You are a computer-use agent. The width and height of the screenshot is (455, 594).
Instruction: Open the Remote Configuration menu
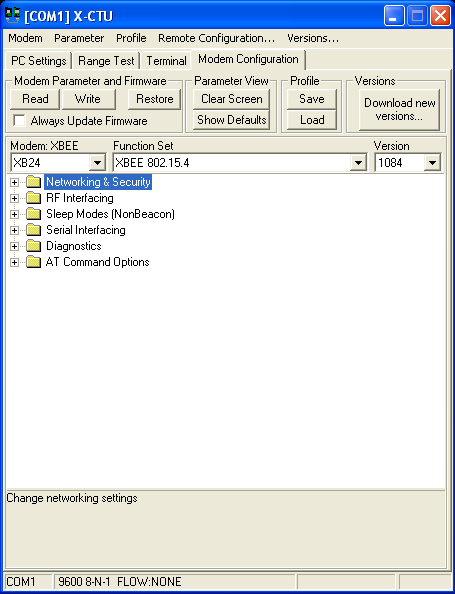[216, 38]
